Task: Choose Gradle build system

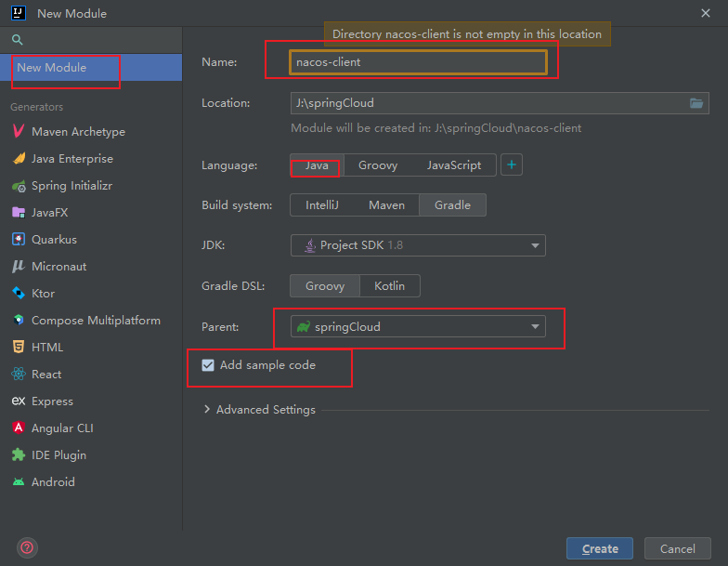Action: pyautogui.click(x=453, y=205)
